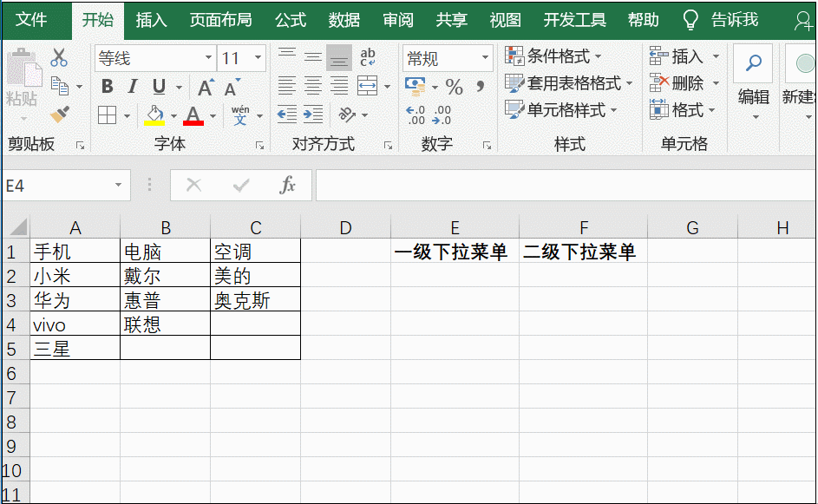Open number group dialog launcher
Viewport: 818px width, 504px height.
[487, 146]
